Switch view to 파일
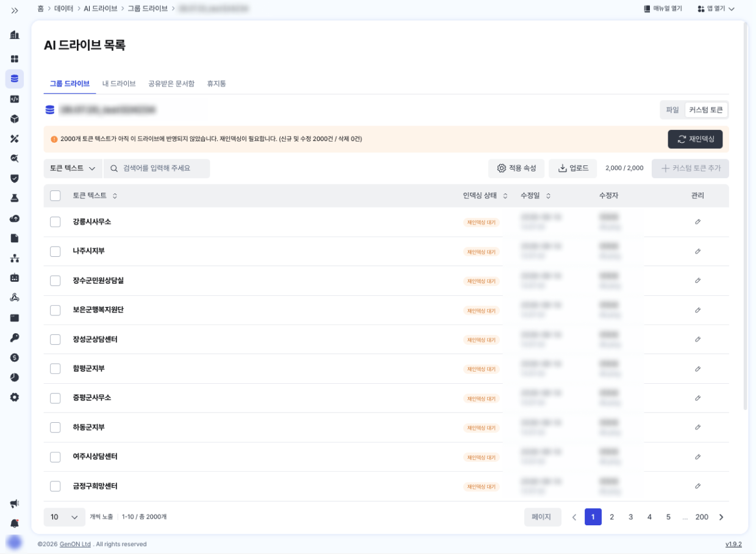The width and height of the screenshot is (756, 554). click(672, 110)
